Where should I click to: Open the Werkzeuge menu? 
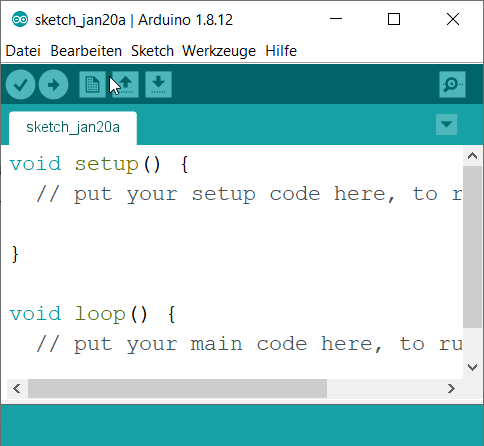[219, 51]
